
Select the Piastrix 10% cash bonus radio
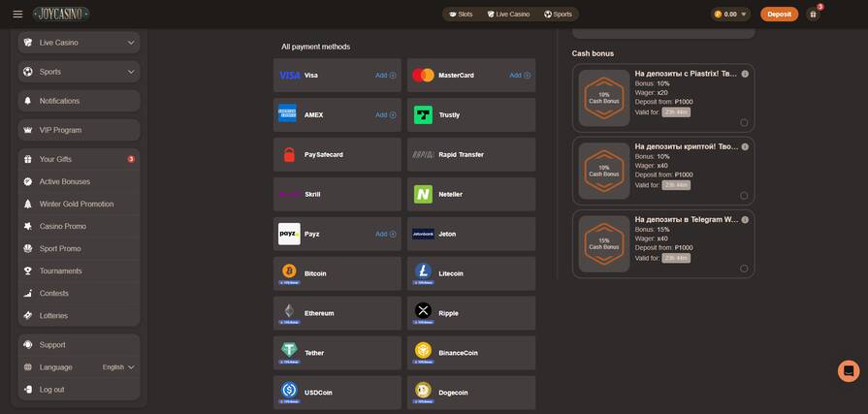click(x=744, y=122)
